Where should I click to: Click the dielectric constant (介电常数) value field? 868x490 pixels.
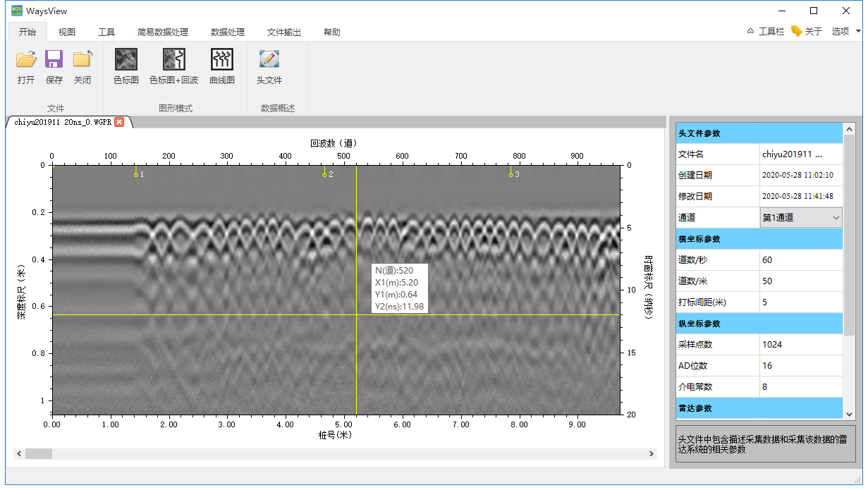tap(800, 387)
